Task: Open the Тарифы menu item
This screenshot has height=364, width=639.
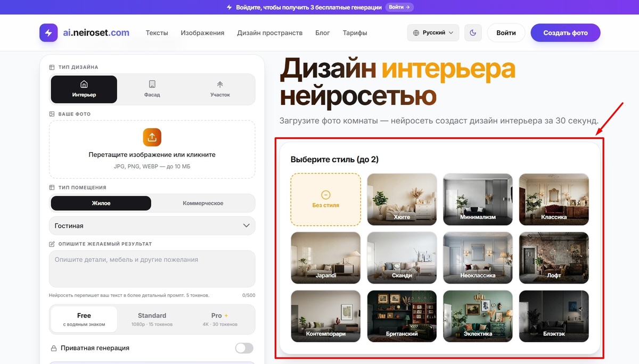Action: tap(355, 32)
